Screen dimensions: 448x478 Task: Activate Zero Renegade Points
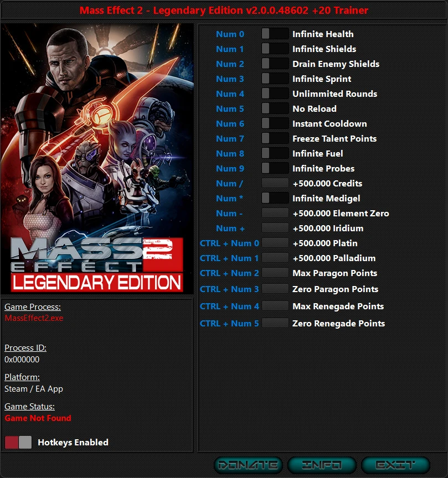click(275, 323)
